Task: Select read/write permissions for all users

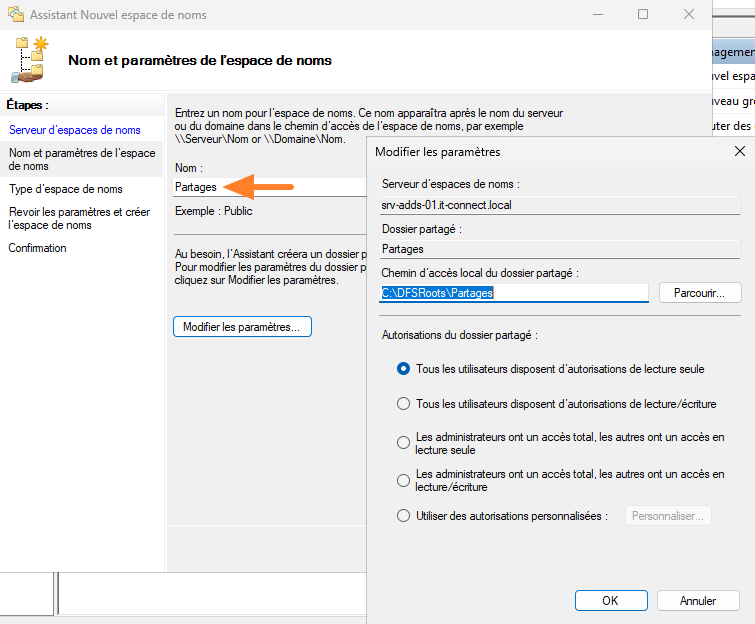Action: pyautogui.click(x=403, y=404)
